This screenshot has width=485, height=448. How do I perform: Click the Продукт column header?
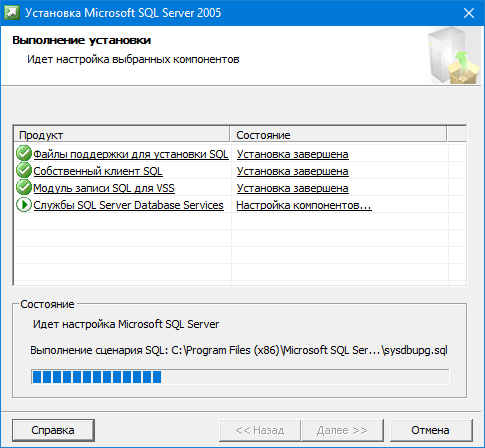coord(122,135)
